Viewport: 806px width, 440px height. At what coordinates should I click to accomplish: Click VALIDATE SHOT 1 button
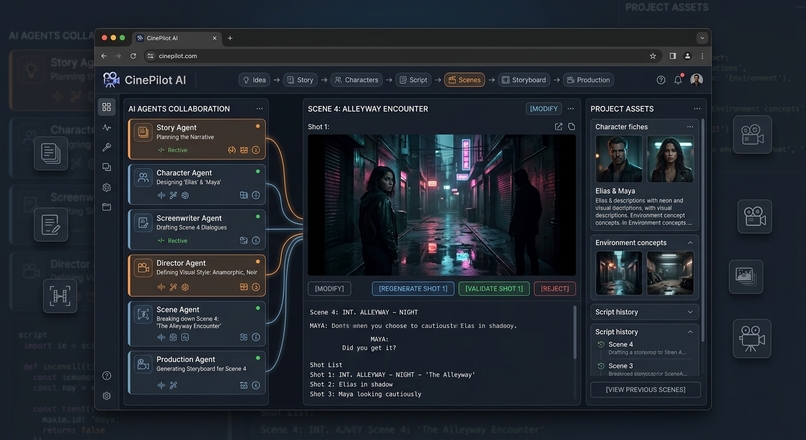tap(494, 289)
